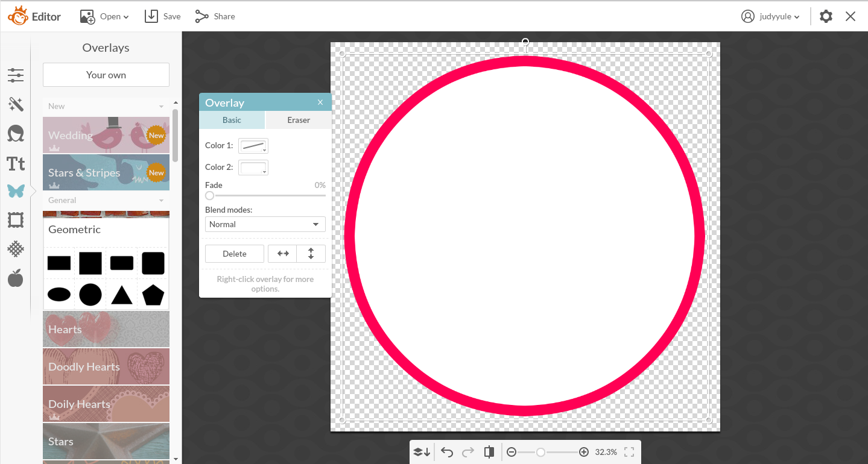Click the overlay rotation handle
This screenshot has width=868, height=464.
tap(525, 42)
